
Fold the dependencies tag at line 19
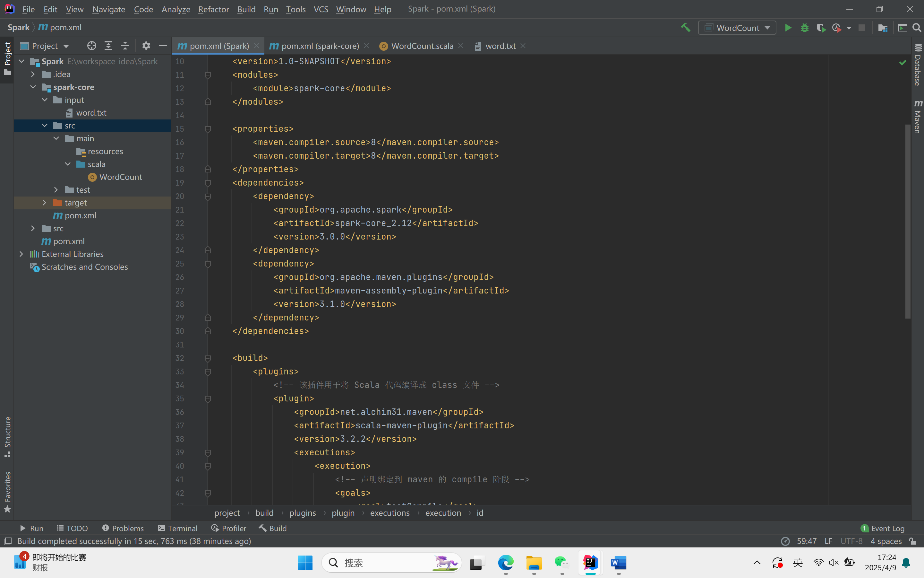click(x=208, y=183)
